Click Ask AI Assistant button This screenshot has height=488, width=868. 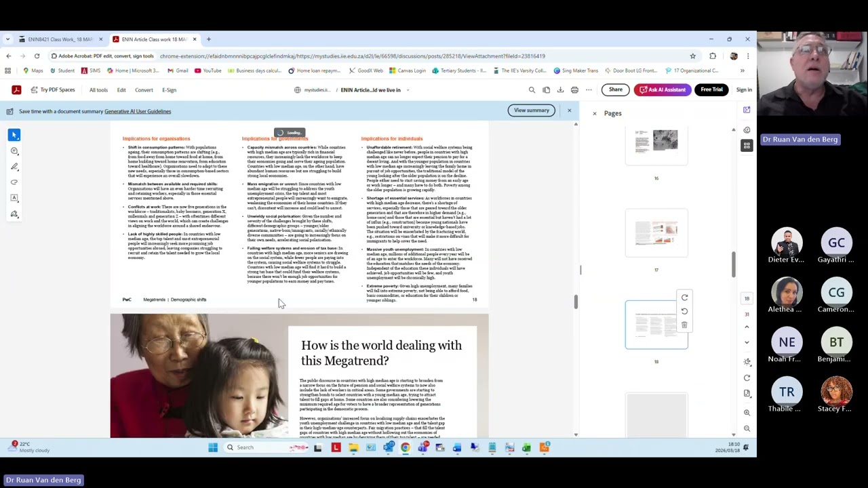click(x=661, y=89)
